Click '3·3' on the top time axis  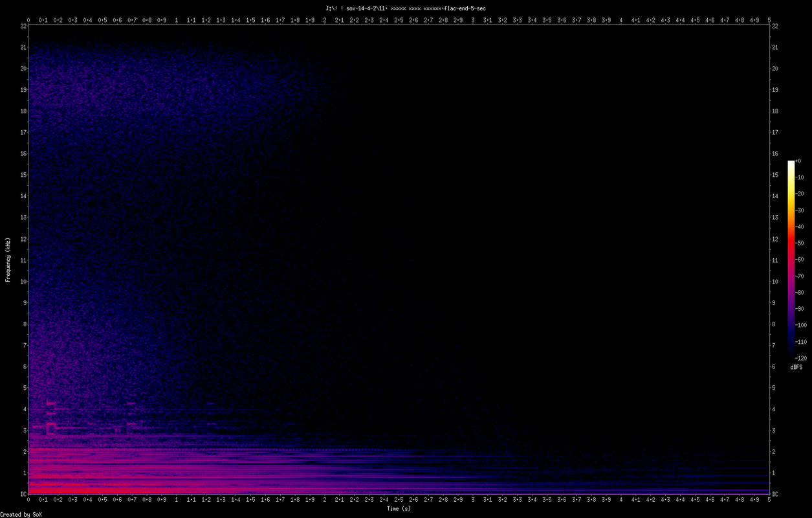518,20
